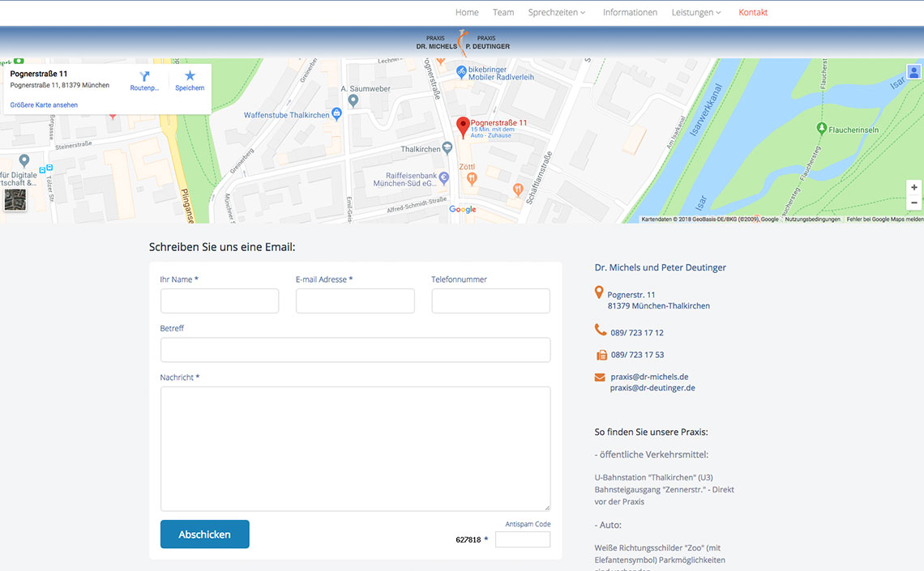Zoom in on the map
The image size is (924, 571).
(914, 187)
